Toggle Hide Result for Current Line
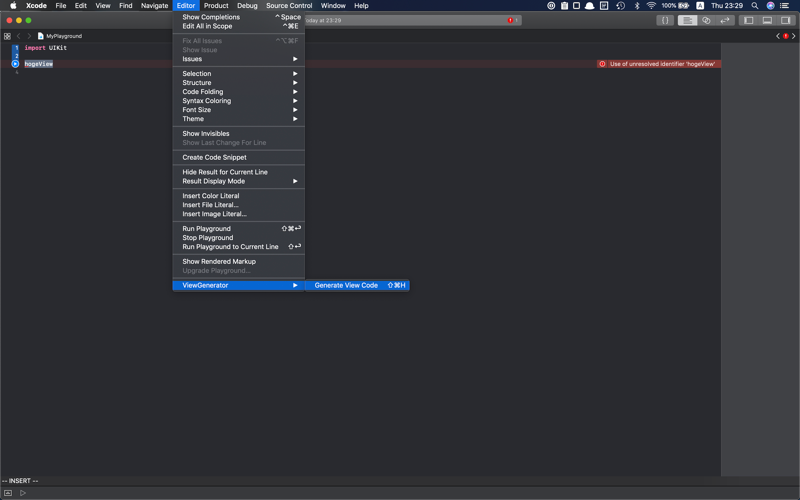 click(238, 172)
